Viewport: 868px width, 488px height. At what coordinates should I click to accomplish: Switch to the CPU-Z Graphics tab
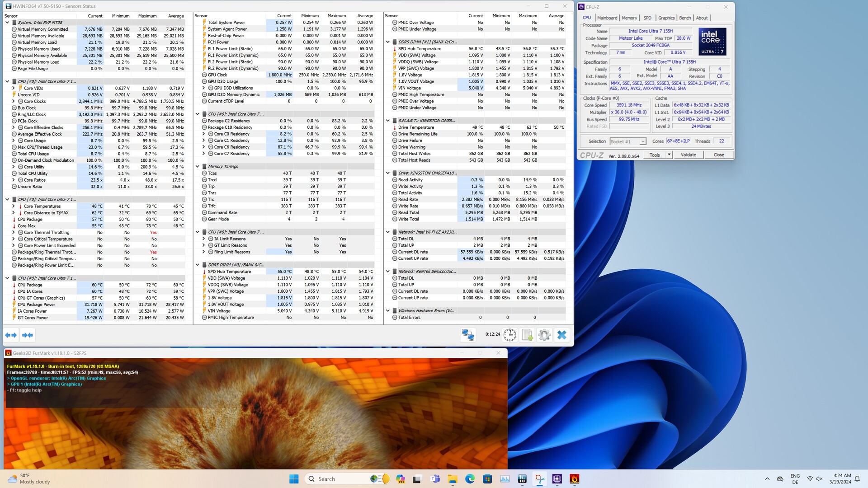[666, 18]
